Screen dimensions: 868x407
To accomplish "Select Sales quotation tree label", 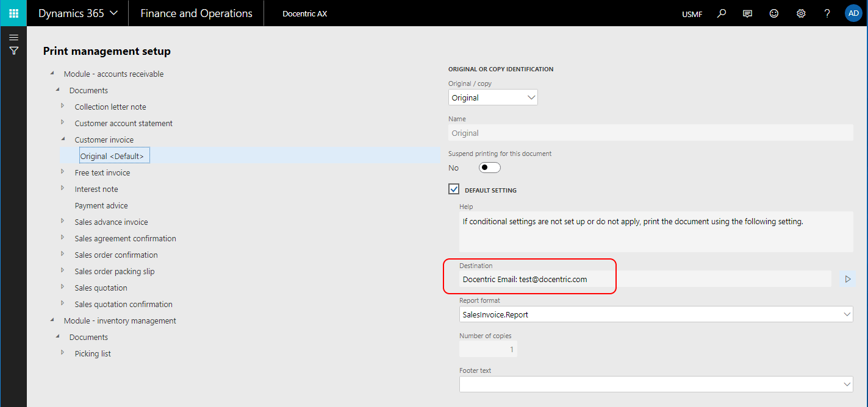I will point(101,288).
